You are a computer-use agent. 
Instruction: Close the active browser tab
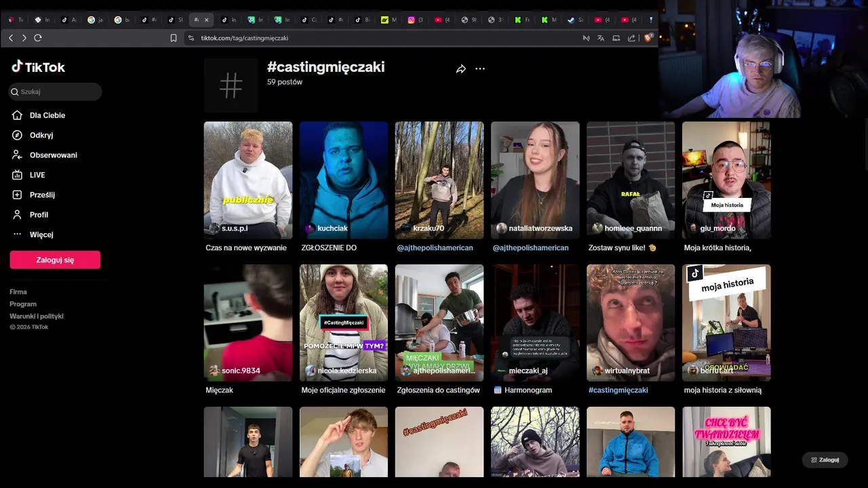tap(207, 20)
